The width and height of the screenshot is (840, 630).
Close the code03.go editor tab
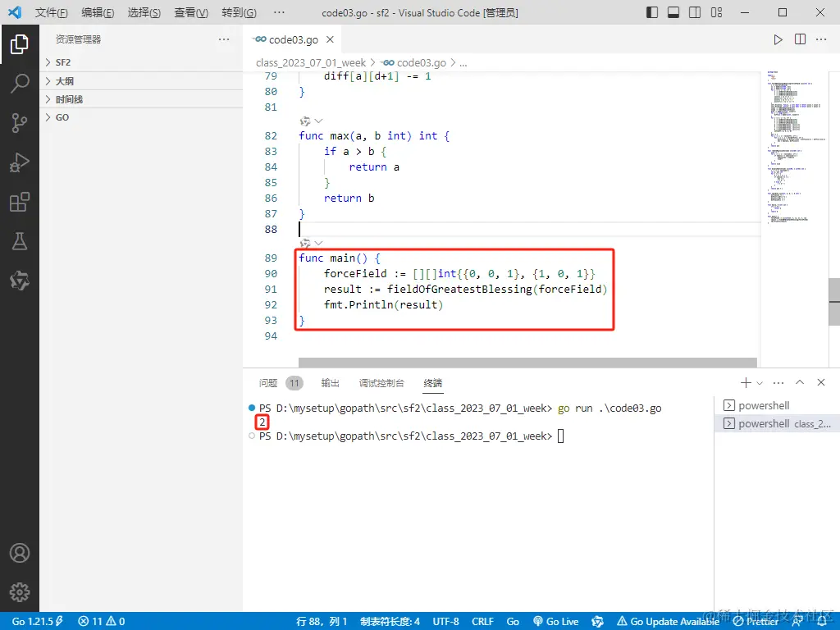[331, 39]
